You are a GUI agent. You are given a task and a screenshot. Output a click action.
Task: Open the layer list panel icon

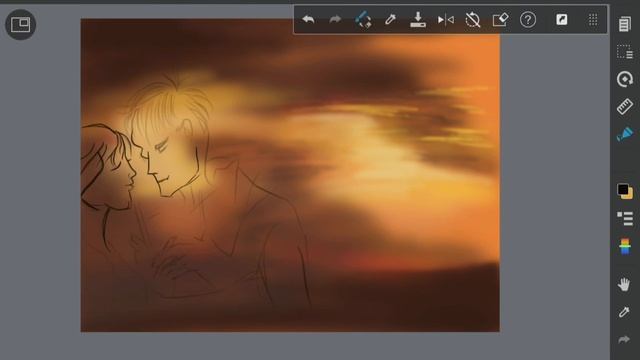(624, 218)
